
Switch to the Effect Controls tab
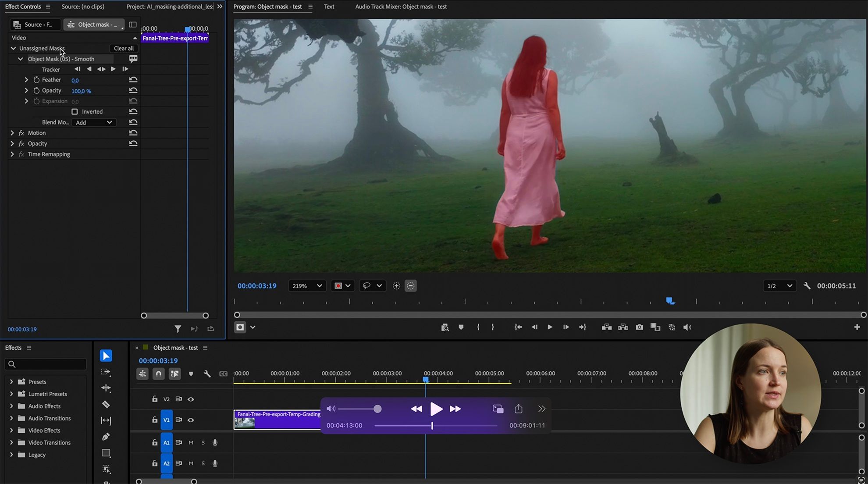click(23, 7)
